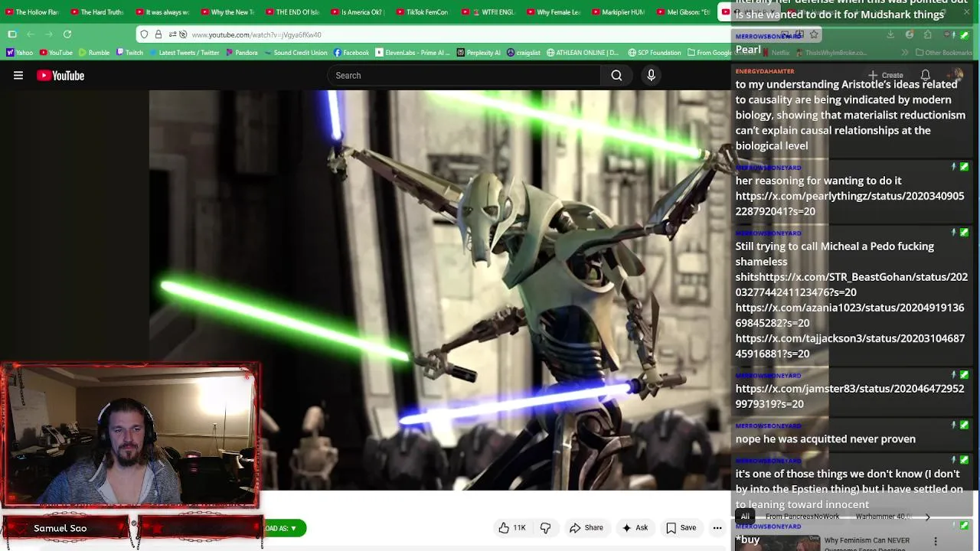Switch to The Hollow Flame tab
Screen dimensions: 980x551
click(x=32, y=12)
